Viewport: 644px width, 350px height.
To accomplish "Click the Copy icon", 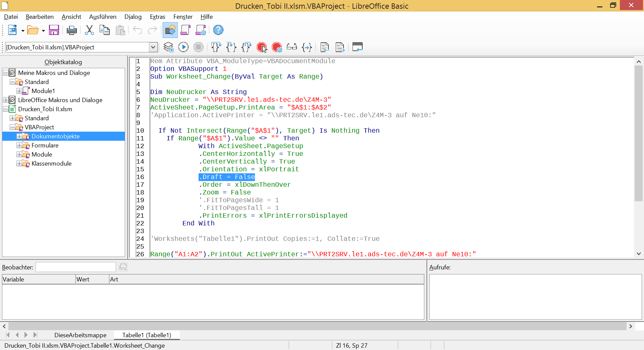I will (x=105, y=30).
